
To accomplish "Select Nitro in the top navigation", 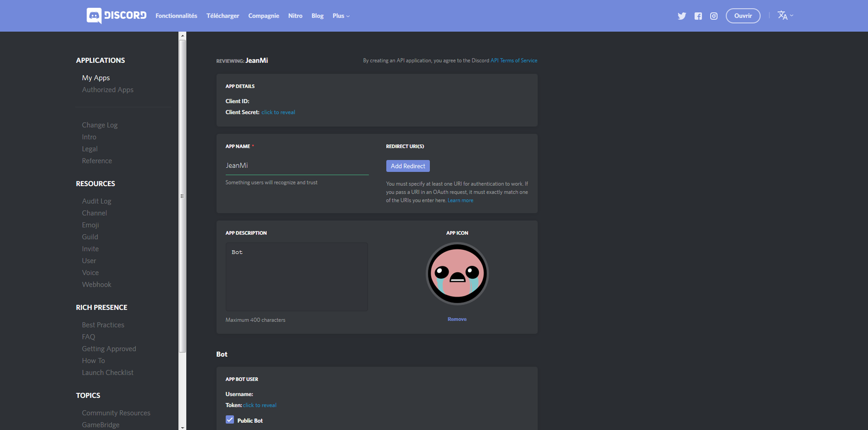I will coord(295,16).
